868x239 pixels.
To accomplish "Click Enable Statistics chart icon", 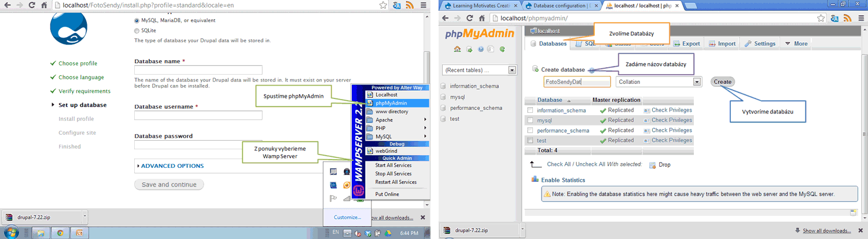I will click(x=535, y=180).
